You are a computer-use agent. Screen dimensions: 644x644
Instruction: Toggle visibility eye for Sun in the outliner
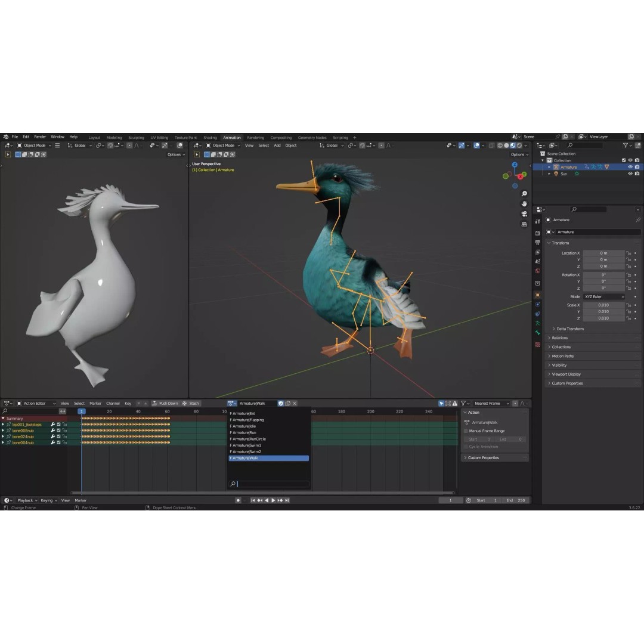(x=630, y=174)
